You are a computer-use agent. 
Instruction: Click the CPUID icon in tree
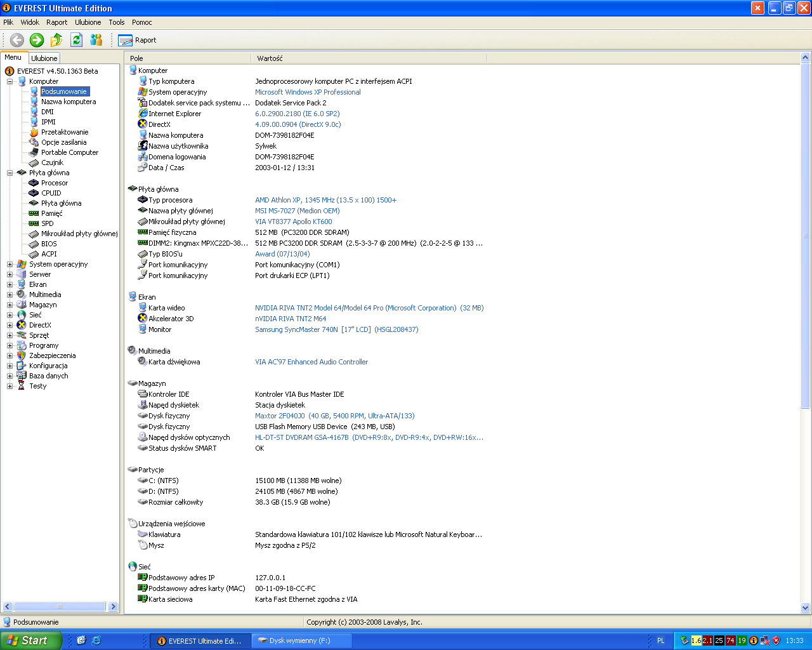34,193
